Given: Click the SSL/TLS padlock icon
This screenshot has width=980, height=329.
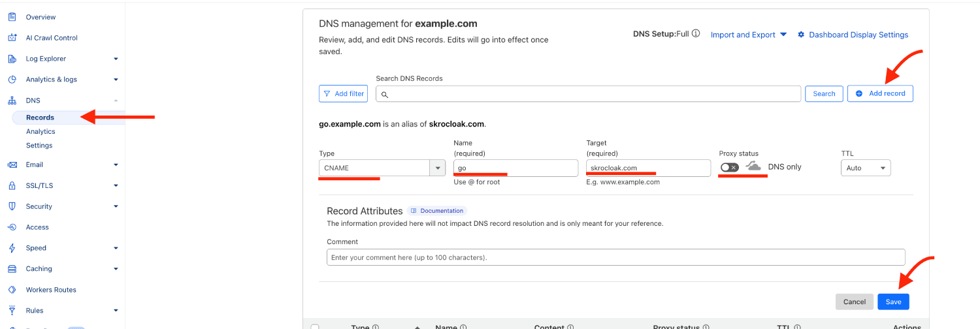Looking at the screenshot, I should click(12, 185).
